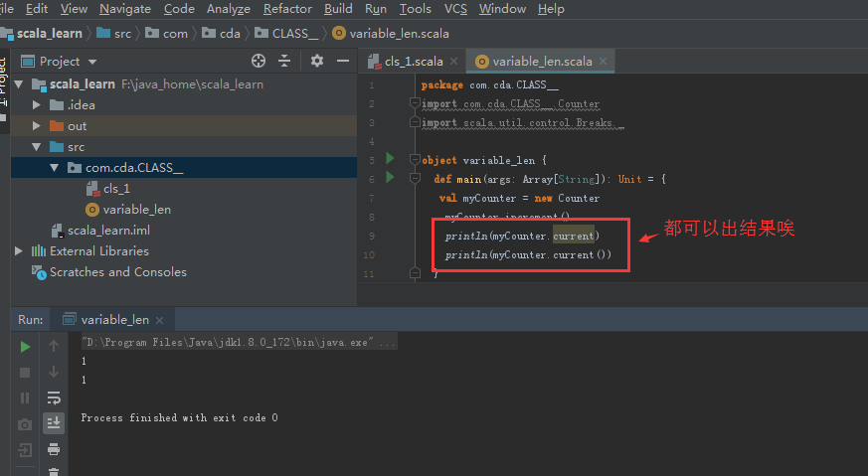Select the .idea folder row
868x476 pixels.
[184, 105]
